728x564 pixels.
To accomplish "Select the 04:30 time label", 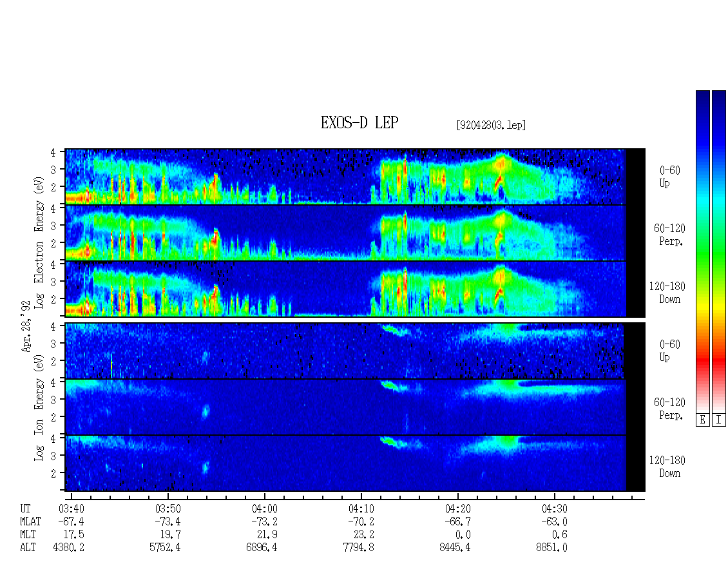I will pos(554,509).
